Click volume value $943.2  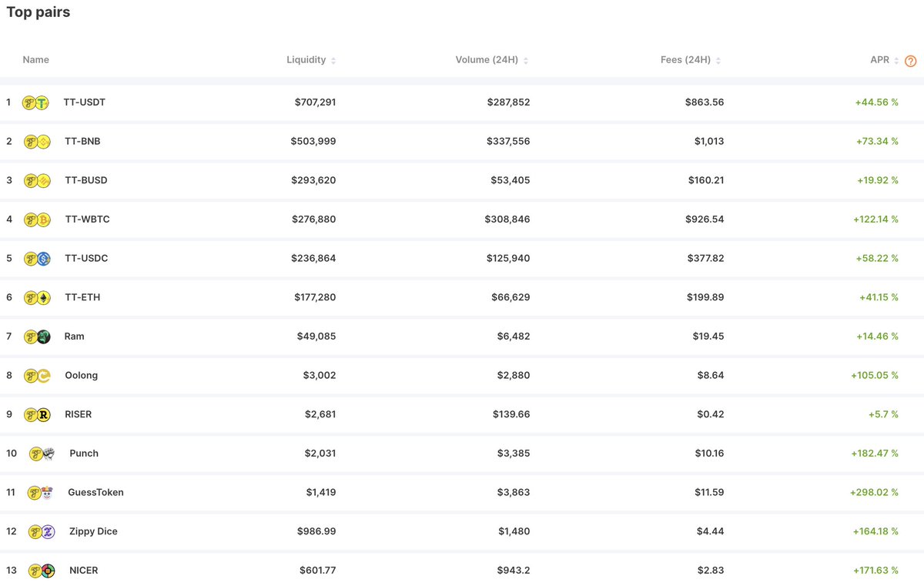[x=514, y=571]
